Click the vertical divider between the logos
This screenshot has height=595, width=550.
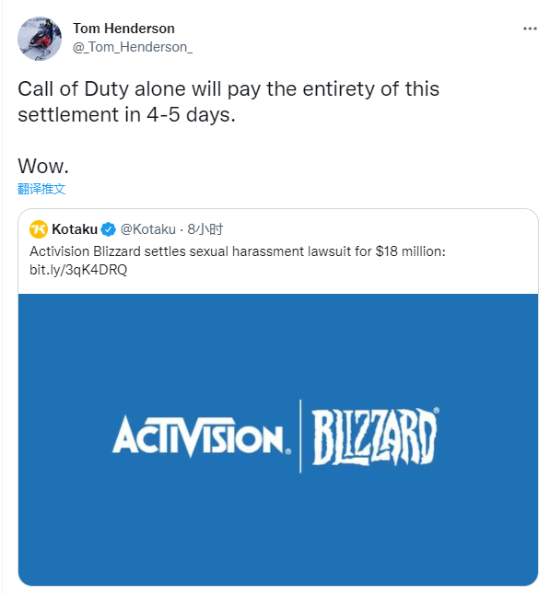click(x=300, y=436)
